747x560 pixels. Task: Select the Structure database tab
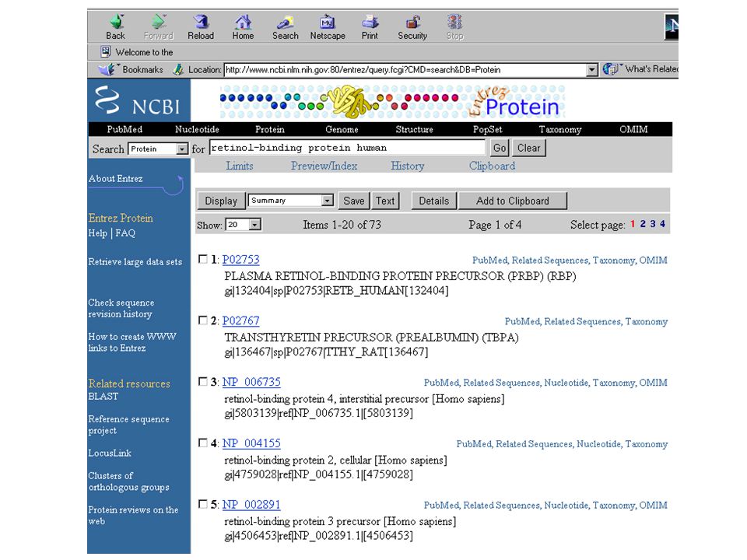tap(414, 130)
